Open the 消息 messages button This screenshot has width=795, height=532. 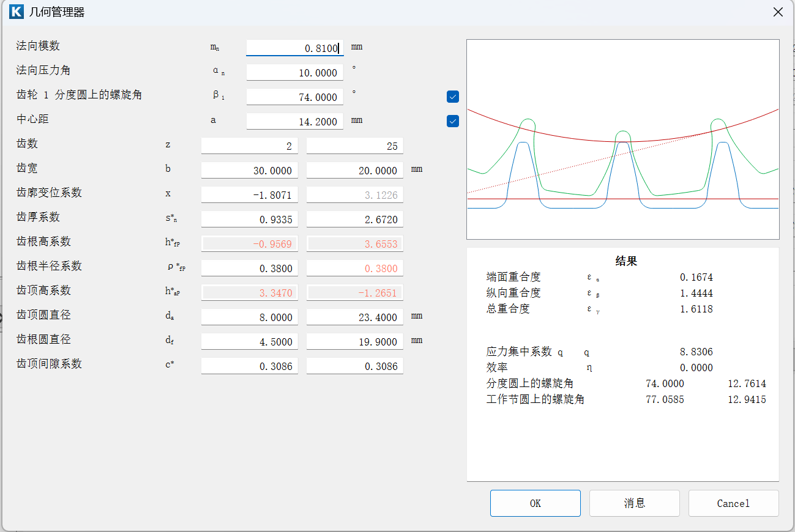tap(634, 503)
